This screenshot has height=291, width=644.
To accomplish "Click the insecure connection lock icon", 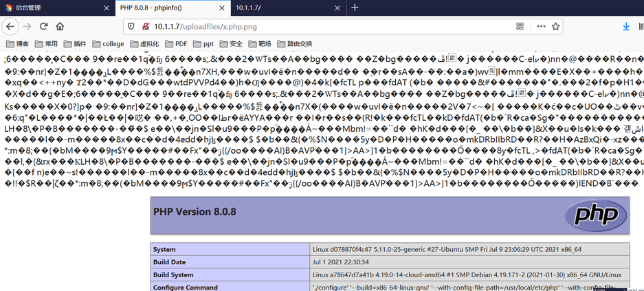I will coord(146,27).
